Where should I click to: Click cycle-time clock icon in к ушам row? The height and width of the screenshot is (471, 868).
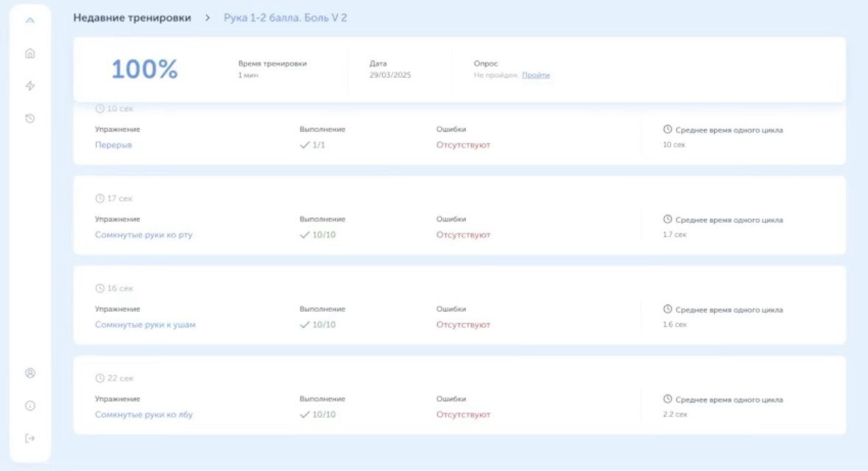click(668, 310)
